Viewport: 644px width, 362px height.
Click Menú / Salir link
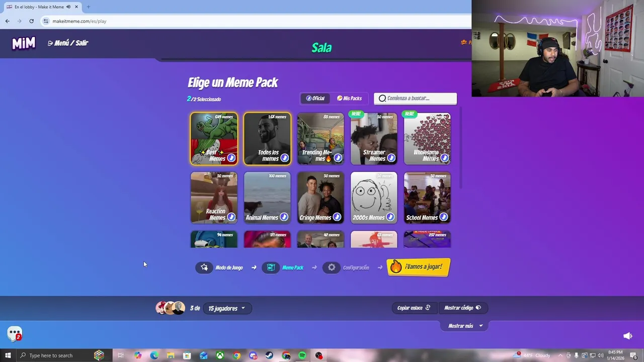tap(68, 43)
